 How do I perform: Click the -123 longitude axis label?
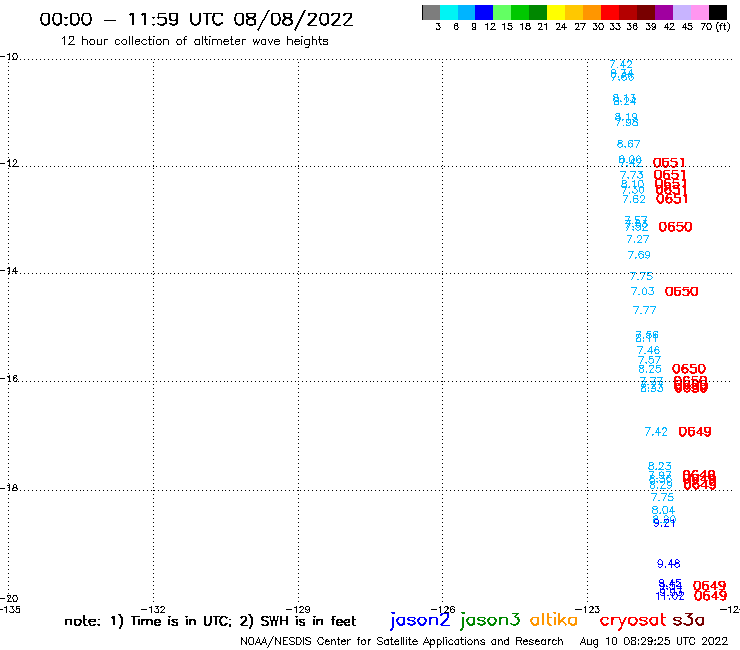point(588,609)
